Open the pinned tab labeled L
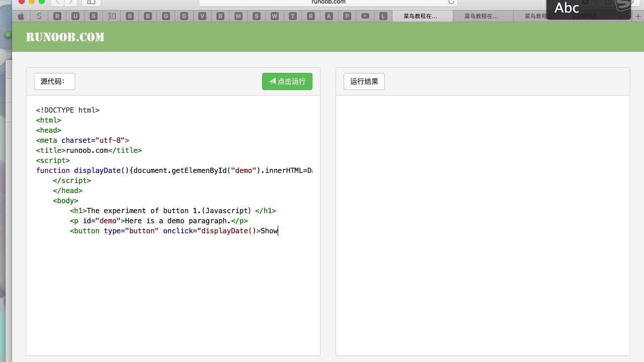The image size is (644, 362). coord(383,16)
